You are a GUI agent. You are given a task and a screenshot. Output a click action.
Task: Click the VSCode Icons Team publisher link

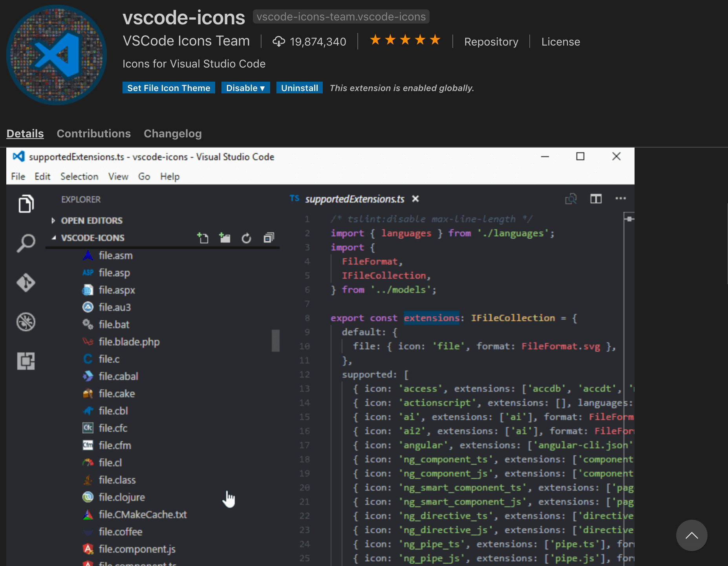pyautogui.click(x=186, y=41)
